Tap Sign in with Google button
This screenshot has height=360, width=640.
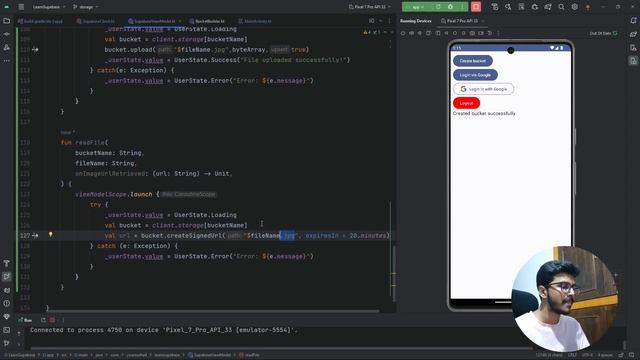click(x=483, y=89)
